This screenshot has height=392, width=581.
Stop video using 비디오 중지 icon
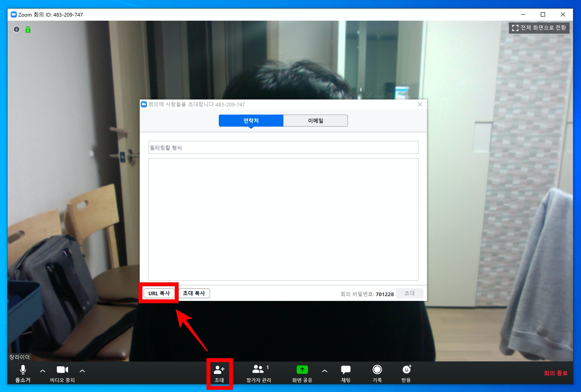tap(62, 370)
